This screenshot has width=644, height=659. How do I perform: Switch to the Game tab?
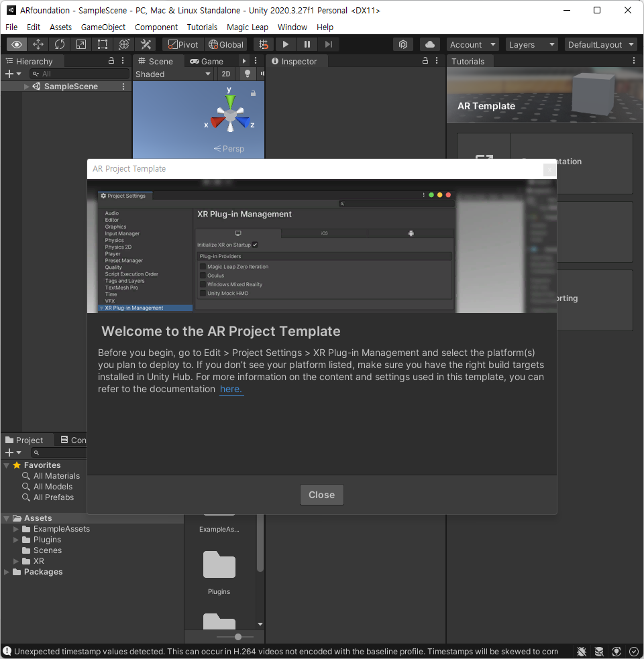tap(207, 62)
